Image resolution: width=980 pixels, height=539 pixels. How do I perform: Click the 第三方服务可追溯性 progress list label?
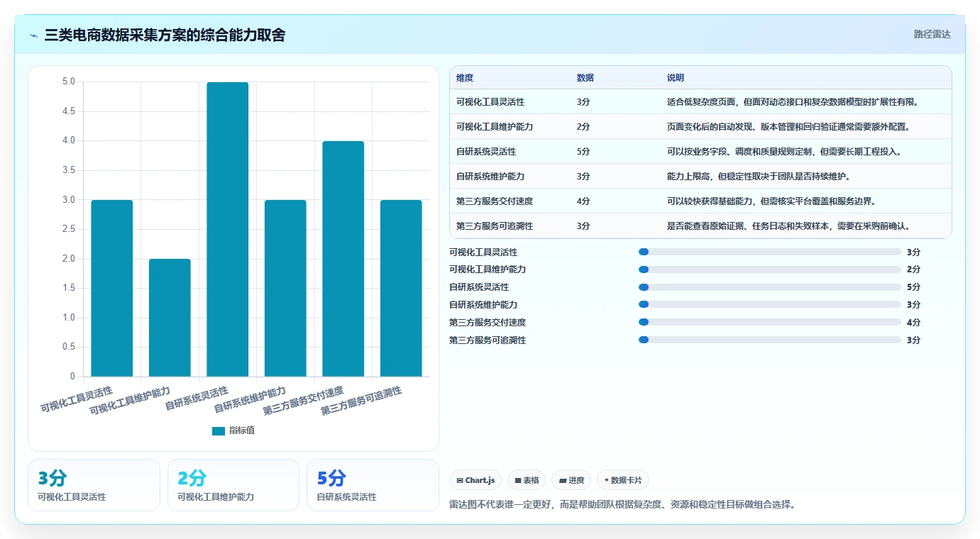[488, 340]
